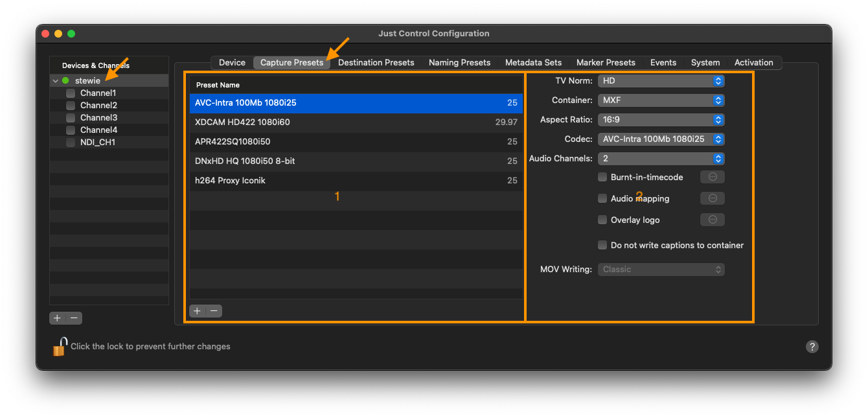Check Do not write captions to container
Image resolution: width=868 pixels, height=418 pixels.
click(602, 245)
